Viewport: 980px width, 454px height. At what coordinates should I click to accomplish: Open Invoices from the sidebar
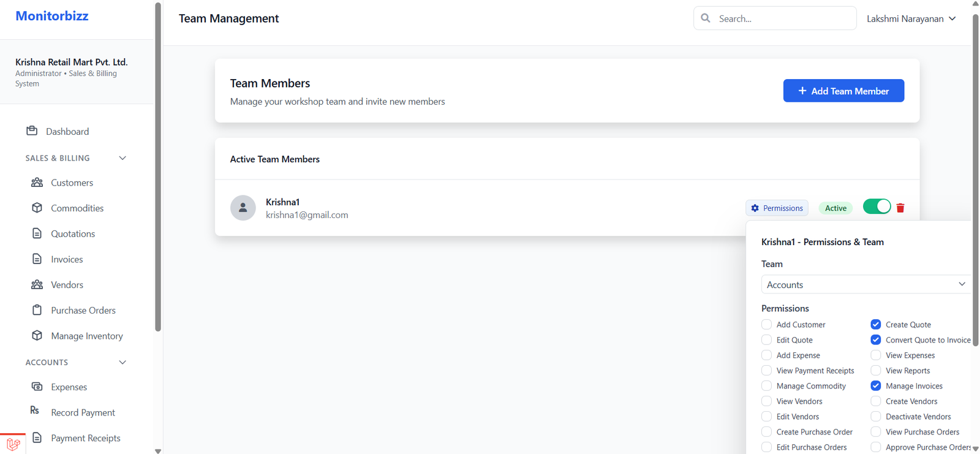pyautogui.click(x=67, y=259)
